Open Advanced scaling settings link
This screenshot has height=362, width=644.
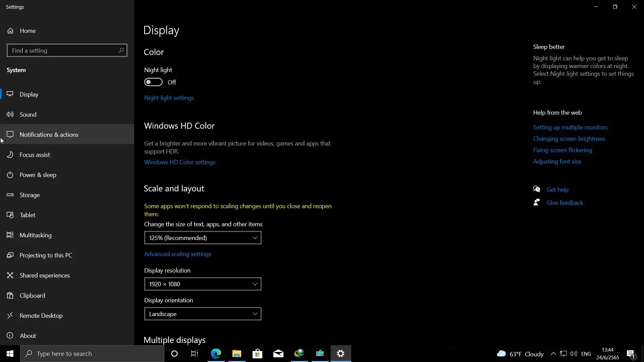coord(177,254)
